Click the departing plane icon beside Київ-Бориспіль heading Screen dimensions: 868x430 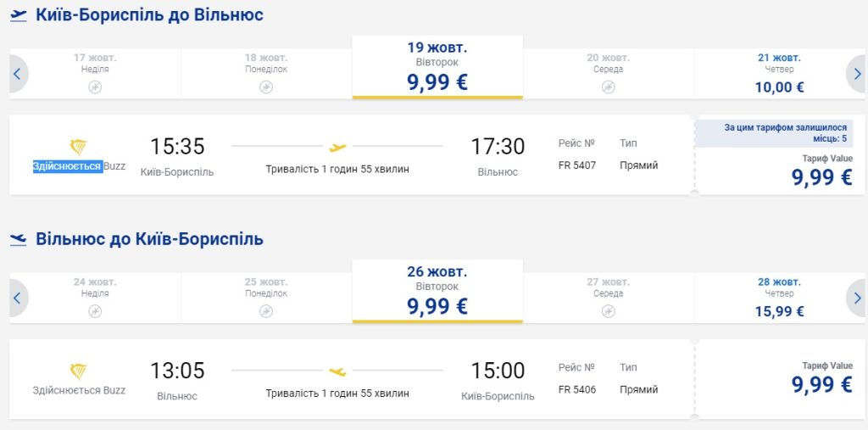[19, 16]
